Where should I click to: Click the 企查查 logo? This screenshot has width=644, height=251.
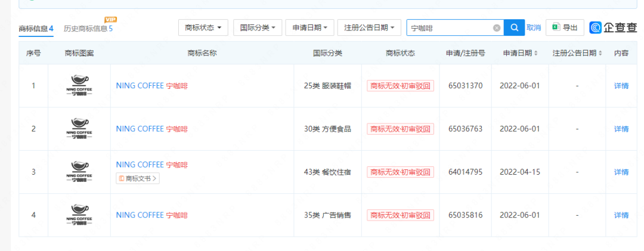(x=612, y=27)
